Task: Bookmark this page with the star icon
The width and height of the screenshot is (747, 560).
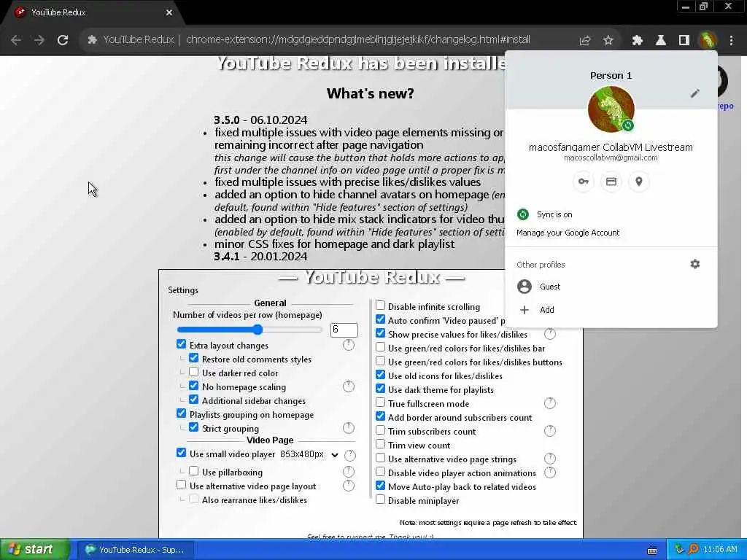Action: tap(608, 41)
